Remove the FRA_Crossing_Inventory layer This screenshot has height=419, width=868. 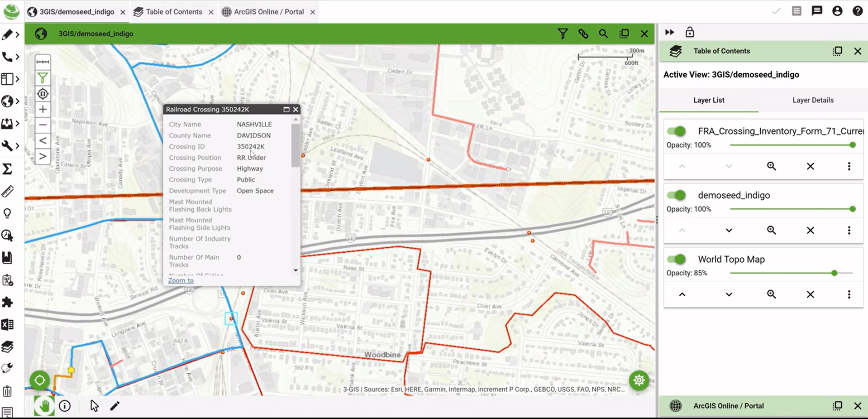pyautogui.click(x=810, y=166)
